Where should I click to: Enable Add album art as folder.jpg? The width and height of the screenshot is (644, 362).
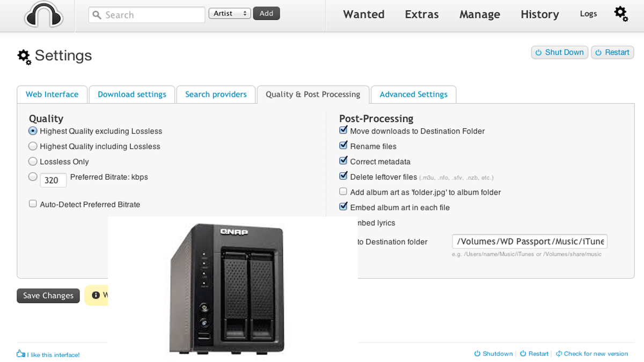[343, 191]
